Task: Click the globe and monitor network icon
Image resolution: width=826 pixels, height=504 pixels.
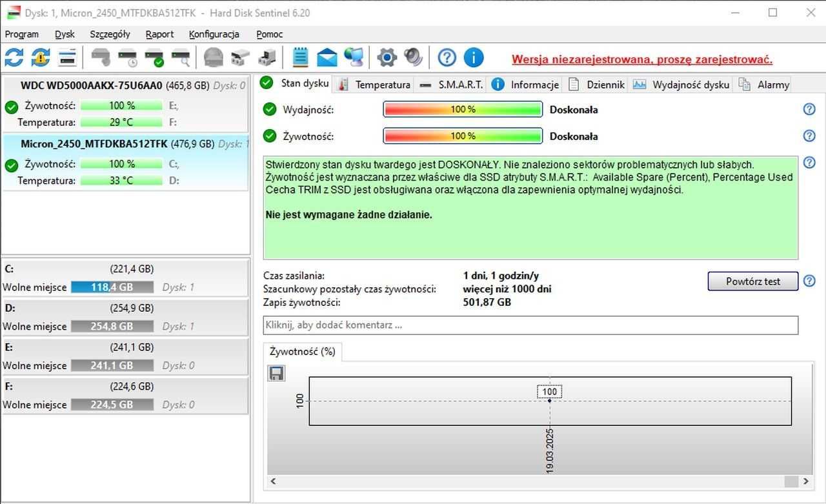Action: (x=354, y=57)
